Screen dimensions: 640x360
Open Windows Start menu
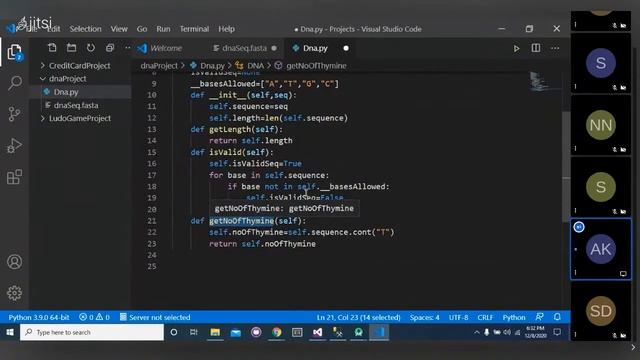(10, 332)
